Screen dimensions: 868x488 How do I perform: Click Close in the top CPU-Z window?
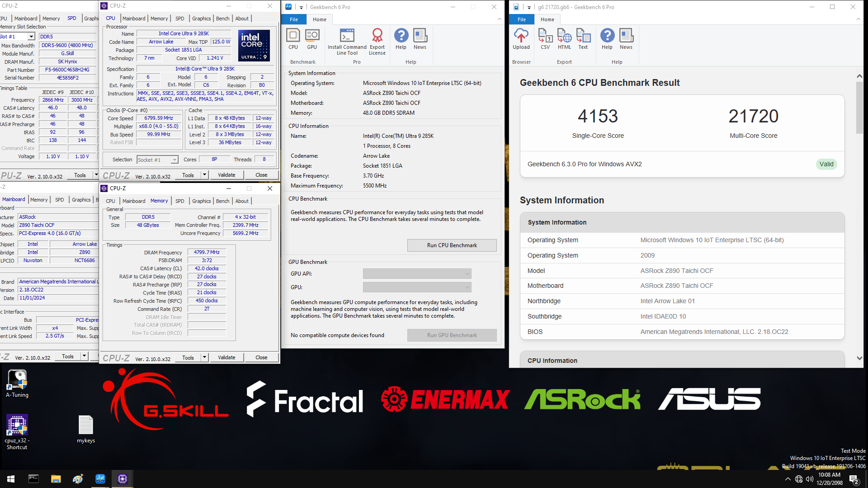point(261,175)
